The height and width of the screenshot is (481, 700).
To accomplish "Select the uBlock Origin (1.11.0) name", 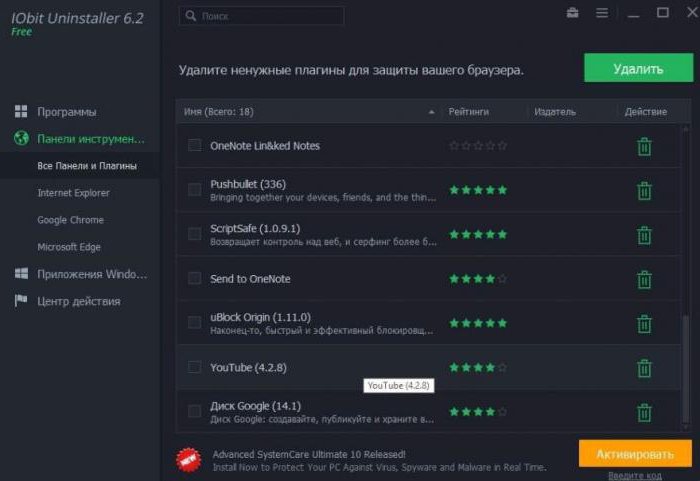I will coord(260,317).
